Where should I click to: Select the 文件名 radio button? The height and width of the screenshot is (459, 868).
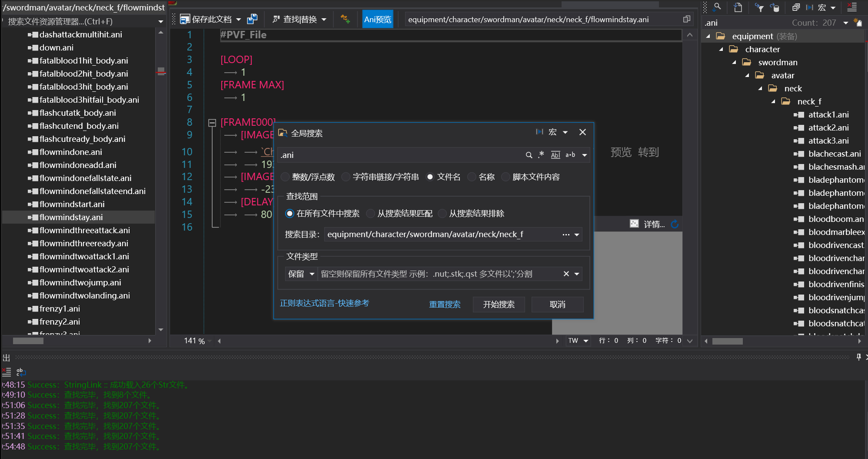(430, 177)
